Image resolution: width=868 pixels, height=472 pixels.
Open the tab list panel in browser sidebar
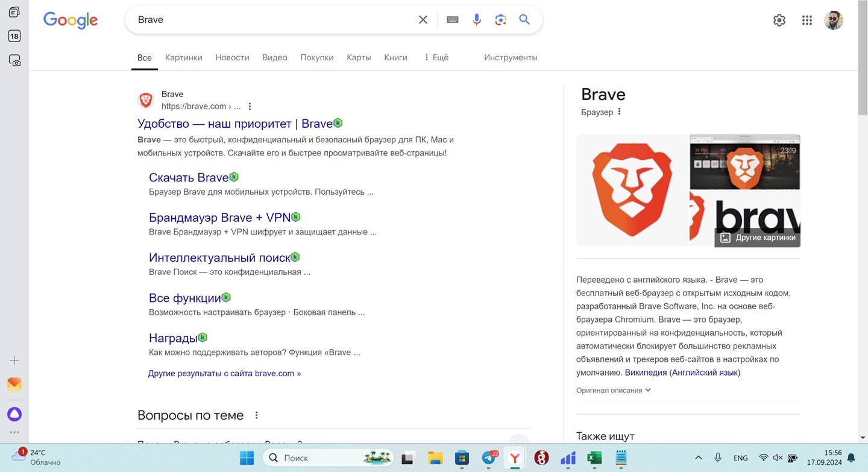point(14,12)
